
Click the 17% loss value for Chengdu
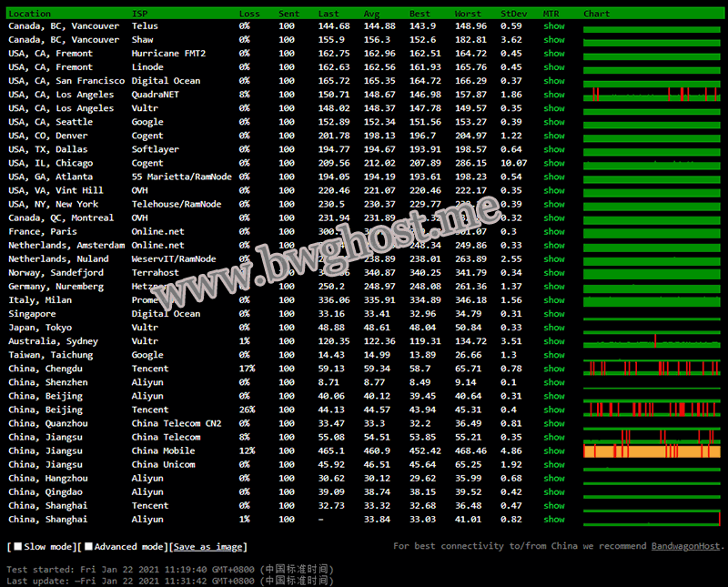pos(247,369)
